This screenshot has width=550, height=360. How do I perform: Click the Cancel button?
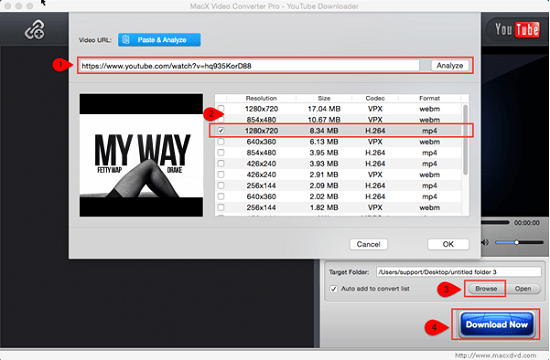point(369,244)
